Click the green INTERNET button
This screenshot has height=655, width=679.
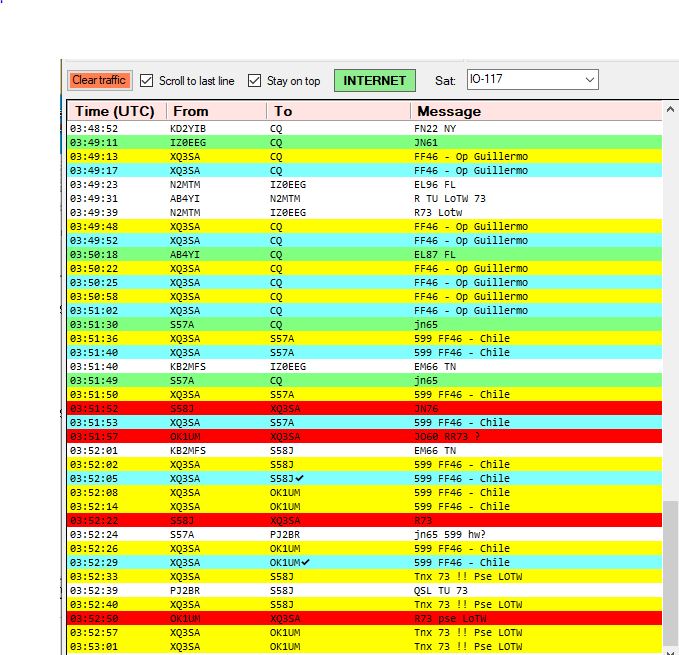(375, 81)
